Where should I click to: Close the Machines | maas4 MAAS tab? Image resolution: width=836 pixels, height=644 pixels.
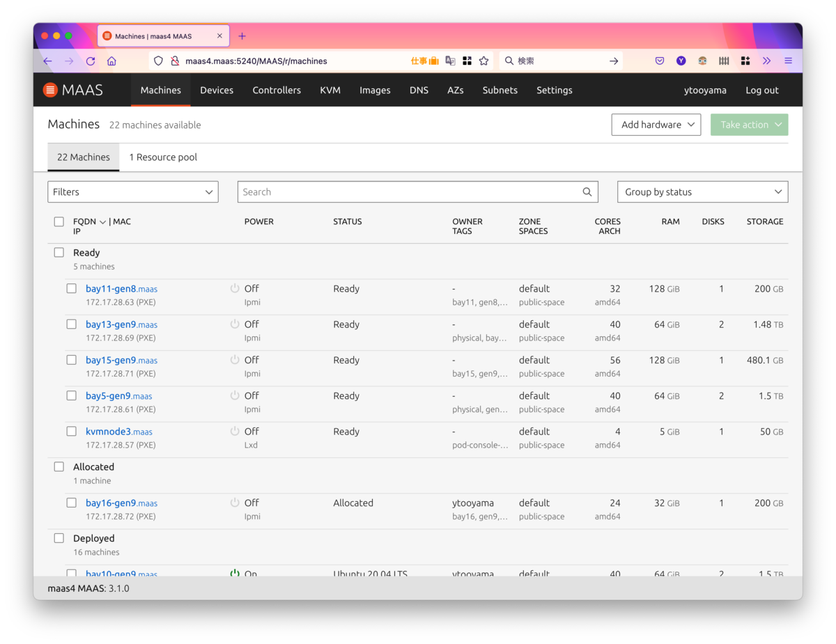point(219,36)
